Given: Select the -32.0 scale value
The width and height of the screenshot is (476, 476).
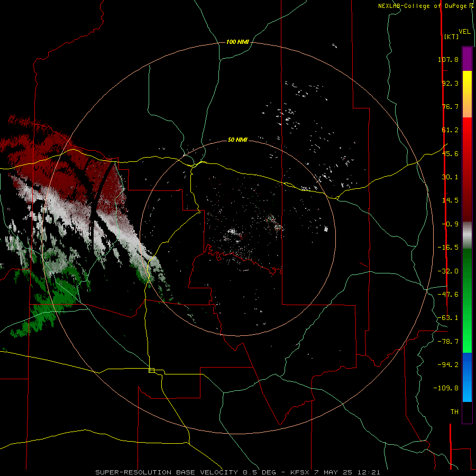Looking at the screenshot, I should [448, 271].
